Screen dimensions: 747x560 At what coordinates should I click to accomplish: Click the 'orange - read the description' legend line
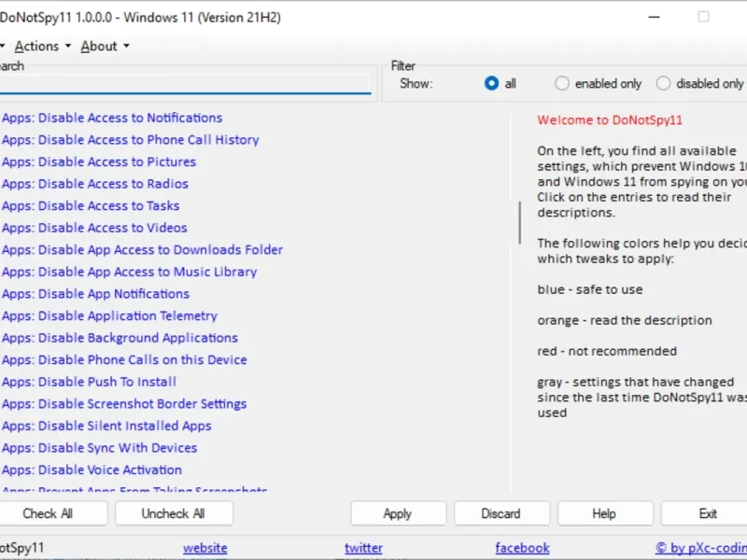coord(625,320)
